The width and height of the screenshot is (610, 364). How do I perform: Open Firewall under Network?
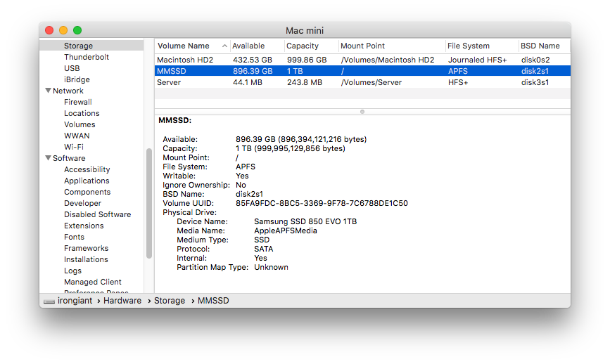(x=78, y=102)
